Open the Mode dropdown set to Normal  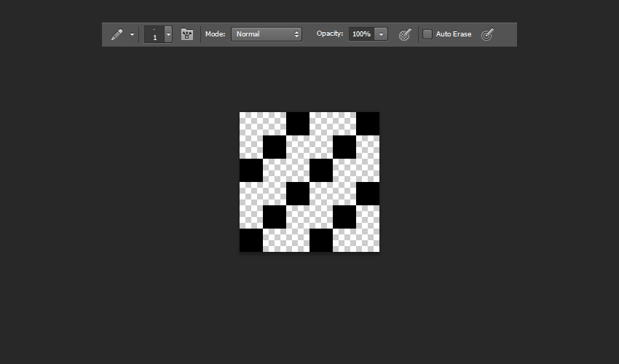[267, 34]
